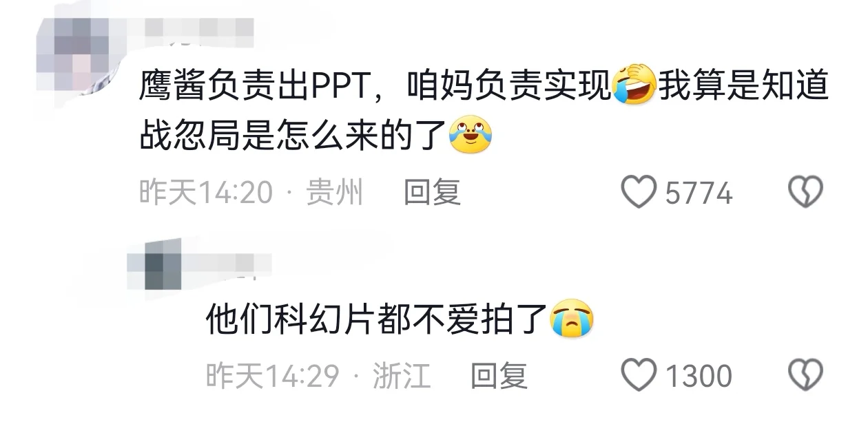868x424 pixels.
Task: Tap the broken-heart dislike on the 浙江 reply
Action: click(x=805, y=376)
